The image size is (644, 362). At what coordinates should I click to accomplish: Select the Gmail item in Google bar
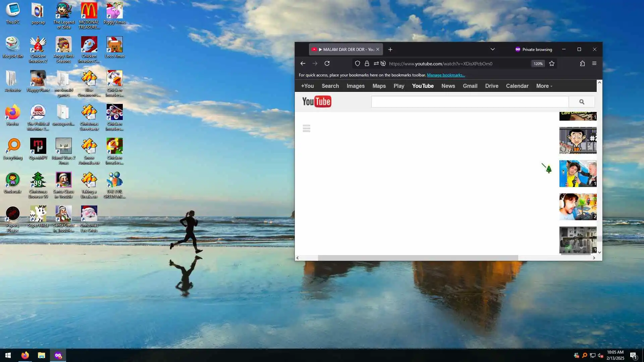pos(470,86)
